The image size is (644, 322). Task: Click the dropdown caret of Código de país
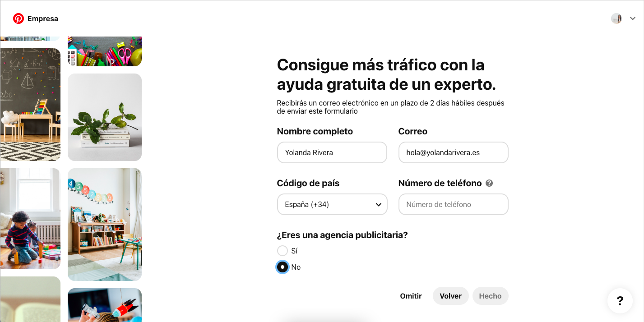point(379,204)
